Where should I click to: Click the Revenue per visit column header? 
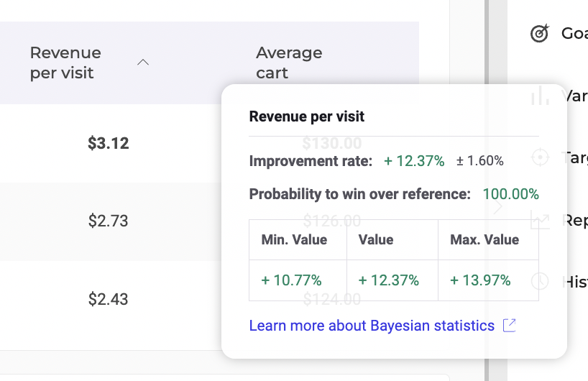coord(65,63)
